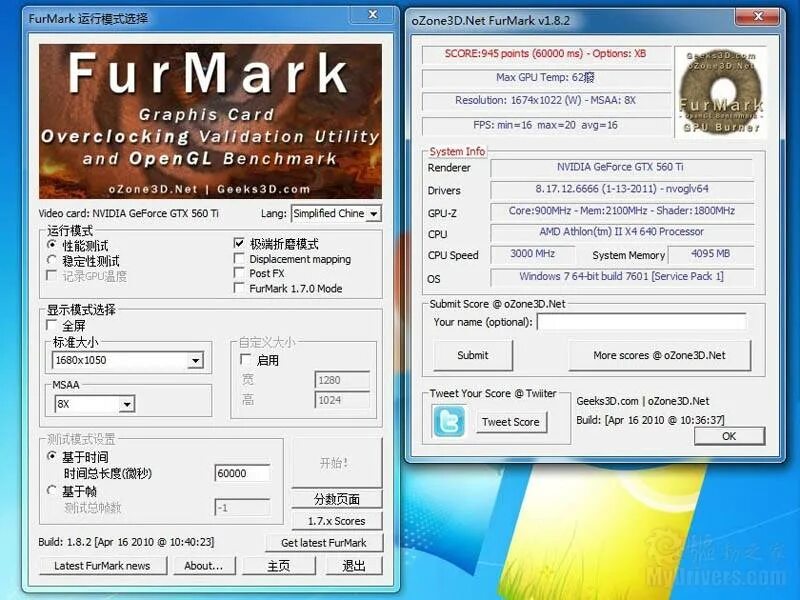800x600 pixels.
Task: Click FPS: min=16 max=20 avg=16 text
Action: 545,125
